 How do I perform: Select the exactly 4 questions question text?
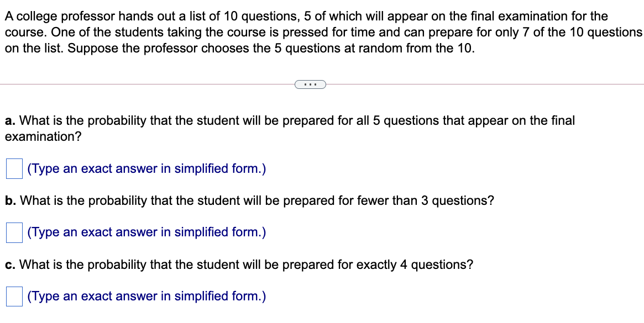[243, 264]
